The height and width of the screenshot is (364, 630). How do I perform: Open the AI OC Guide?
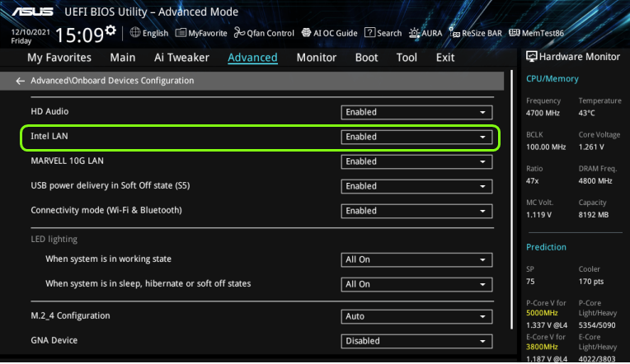point(329,33)
